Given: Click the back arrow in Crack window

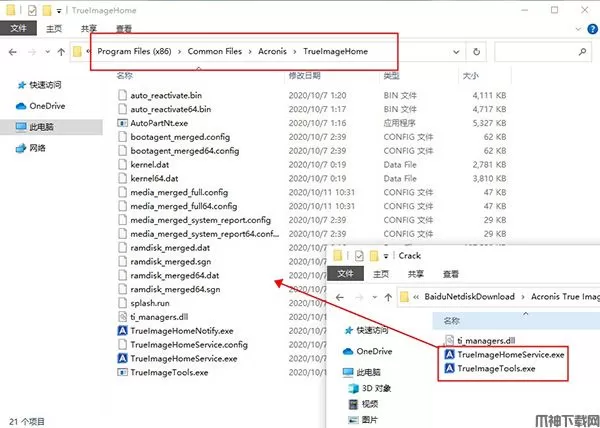Looking at the screenshot, I should point(340,297).
